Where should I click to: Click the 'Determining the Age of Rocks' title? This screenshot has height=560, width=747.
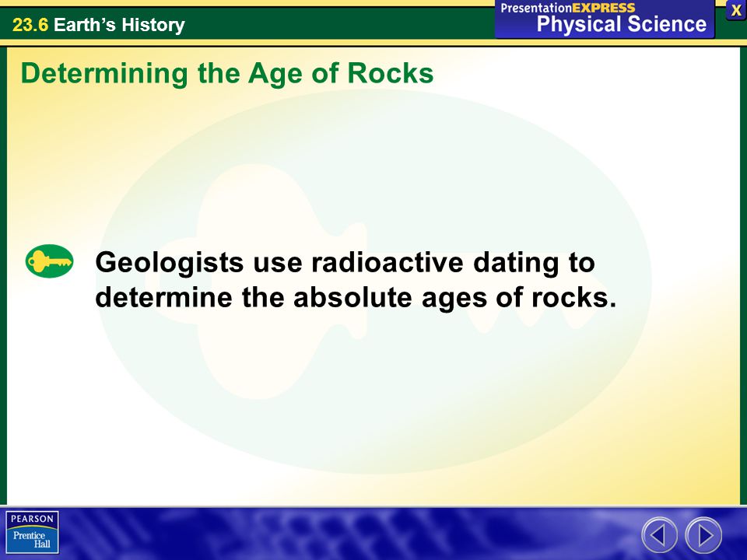(227, 74)
